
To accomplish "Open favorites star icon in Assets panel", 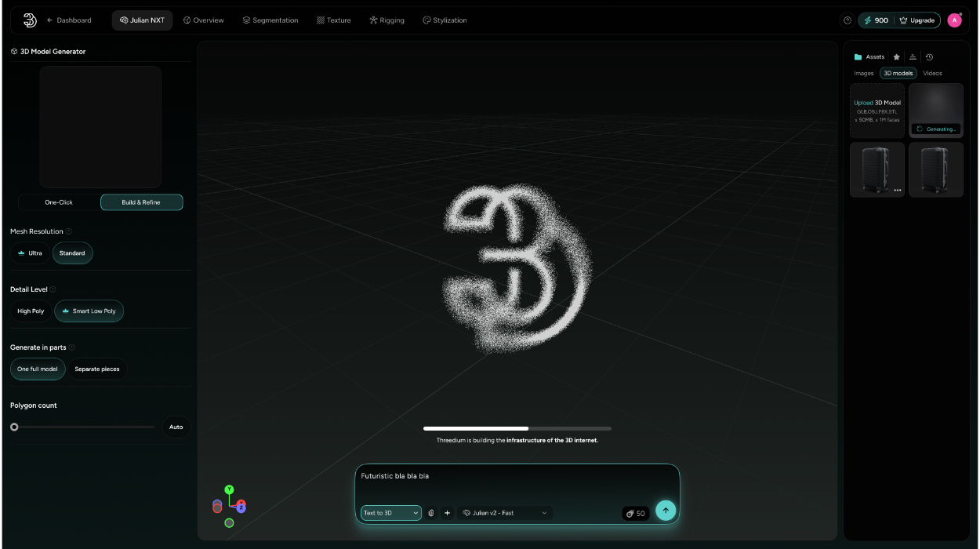I will [897, 57].
